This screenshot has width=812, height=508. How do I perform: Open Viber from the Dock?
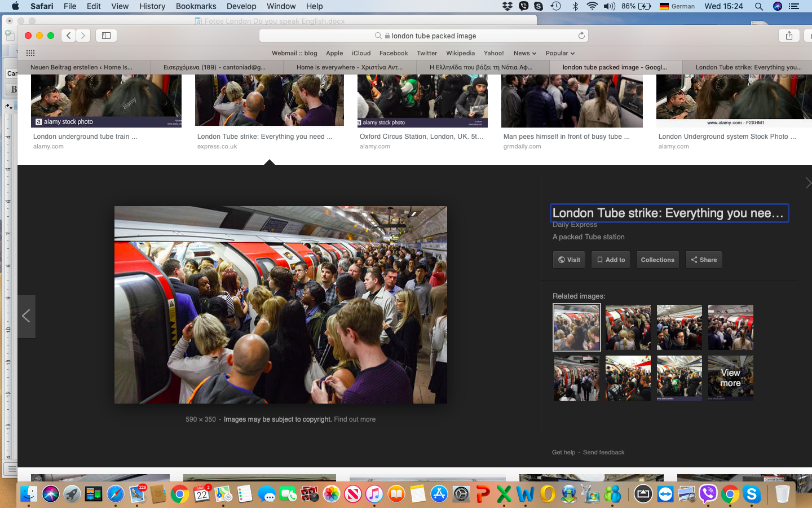tap(708, 494)
